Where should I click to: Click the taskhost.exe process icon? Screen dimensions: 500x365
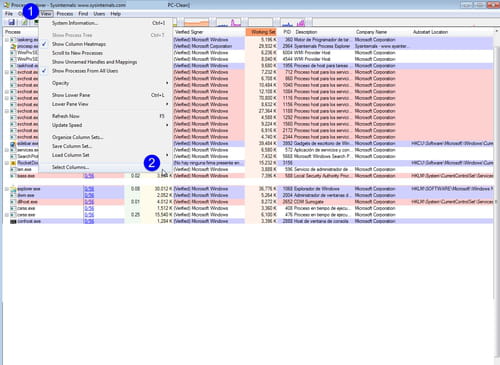(x=13, y=66)
